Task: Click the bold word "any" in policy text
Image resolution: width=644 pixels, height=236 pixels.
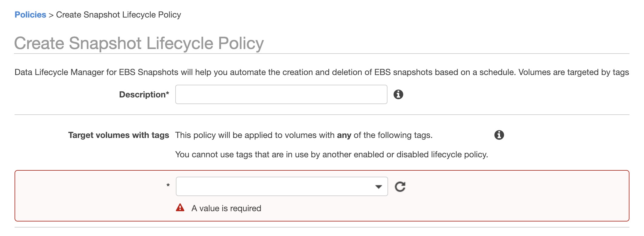Action: pyautogui.click(x=344, y=135)
